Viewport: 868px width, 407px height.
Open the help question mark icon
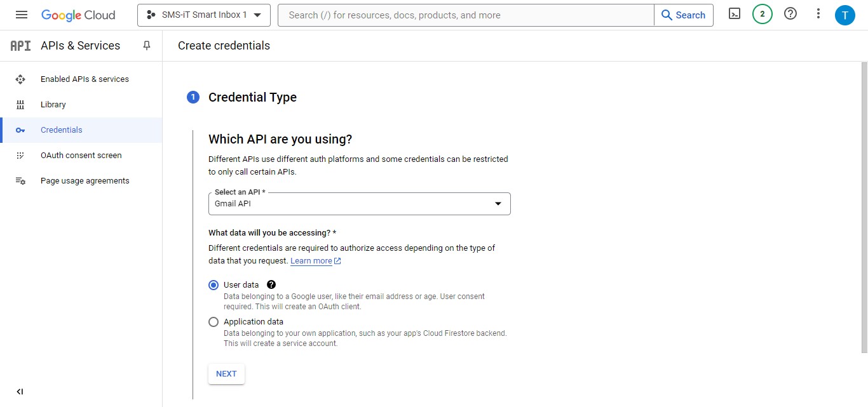click(790, 13)
